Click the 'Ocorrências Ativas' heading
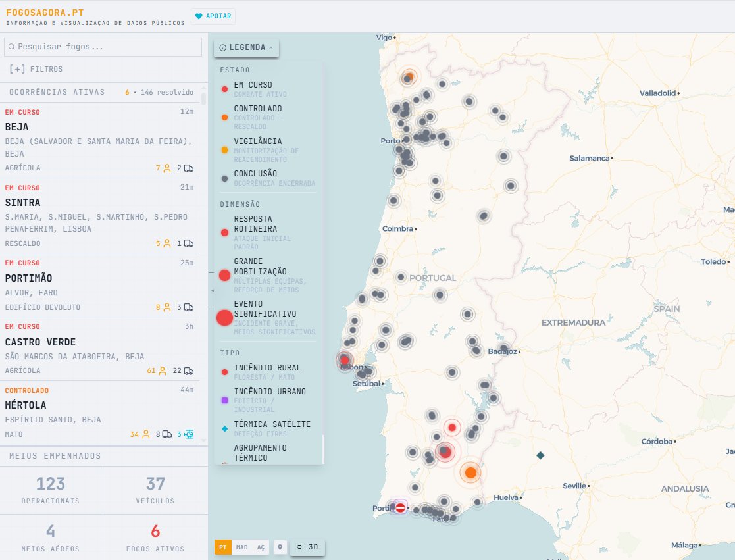 (x=57, y=92)
